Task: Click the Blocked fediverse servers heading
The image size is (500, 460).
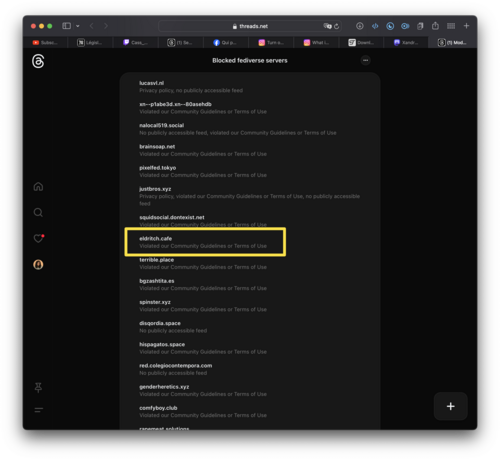Action: tap(250, 60)
